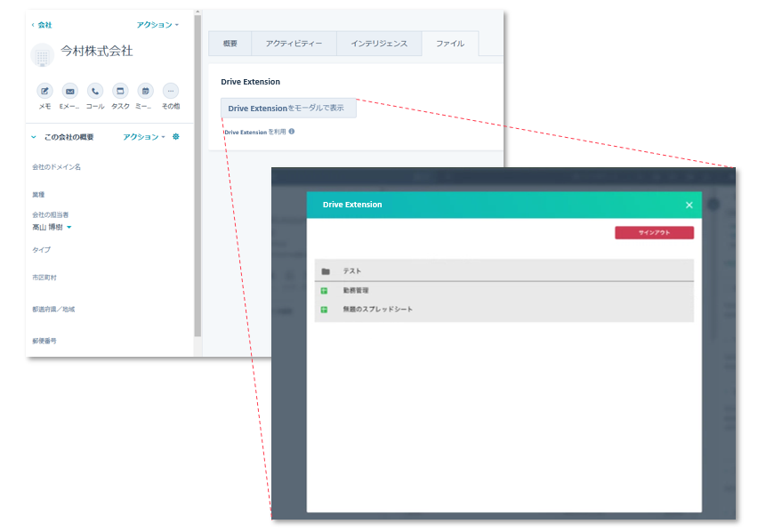Image resolution: width=774 pixels, height=532 pixels.
Task: Select the テスト folder row
Action: tap(504, 271)
